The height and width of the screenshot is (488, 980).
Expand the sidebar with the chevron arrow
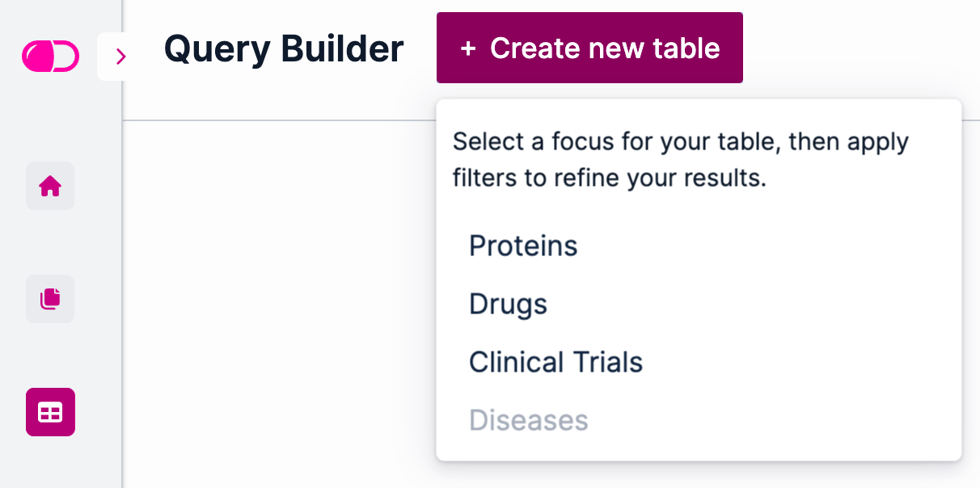pyautogui.click(x=121, y=57)
